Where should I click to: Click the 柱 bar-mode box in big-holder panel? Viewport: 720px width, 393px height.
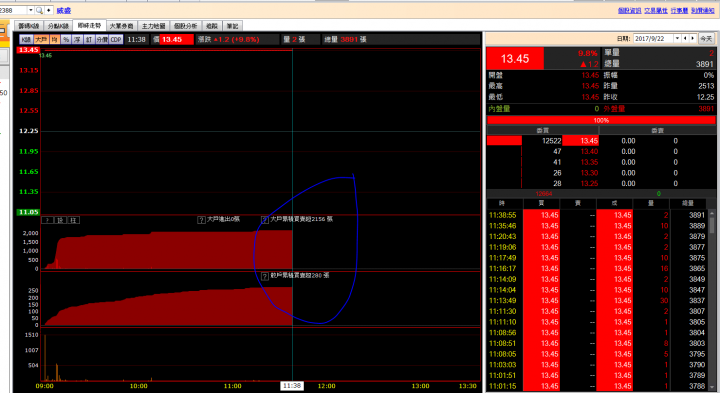(x=73, y=220)
